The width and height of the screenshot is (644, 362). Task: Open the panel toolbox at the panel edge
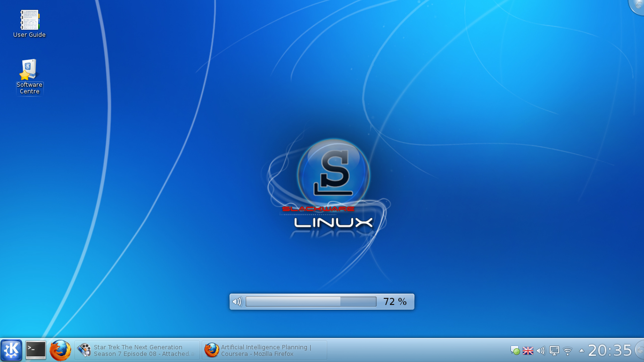point(640,350)
